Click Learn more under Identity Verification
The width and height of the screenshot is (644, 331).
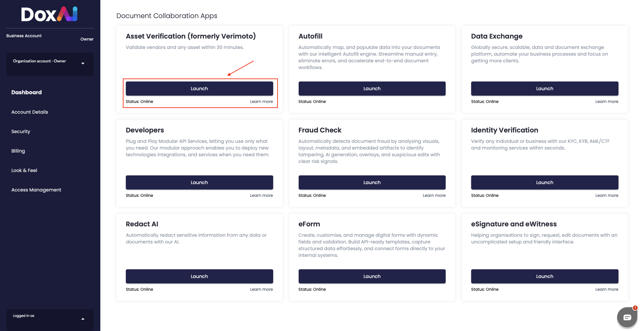tap(607, 196)
